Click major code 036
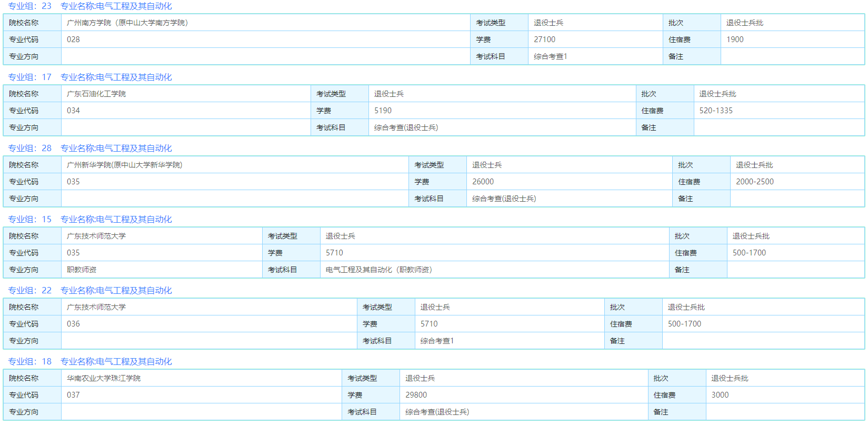 pyautogui.click(x=73, y=324)
